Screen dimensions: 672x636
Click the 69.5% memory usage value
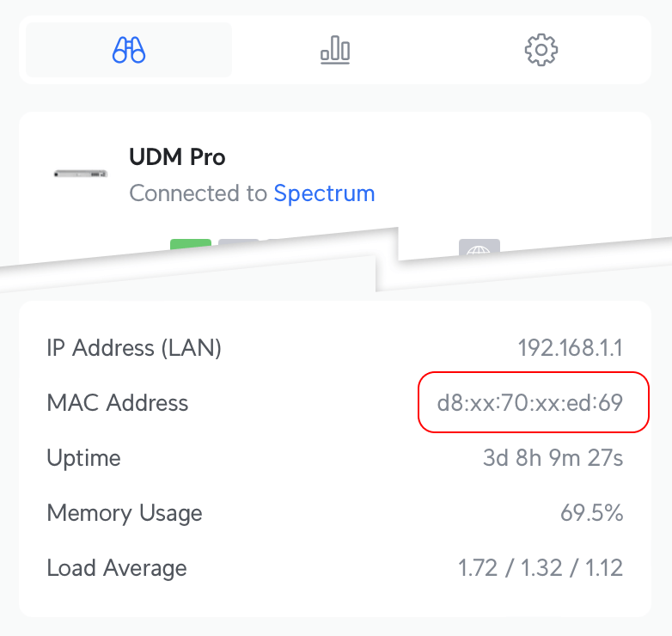(591, 513)
